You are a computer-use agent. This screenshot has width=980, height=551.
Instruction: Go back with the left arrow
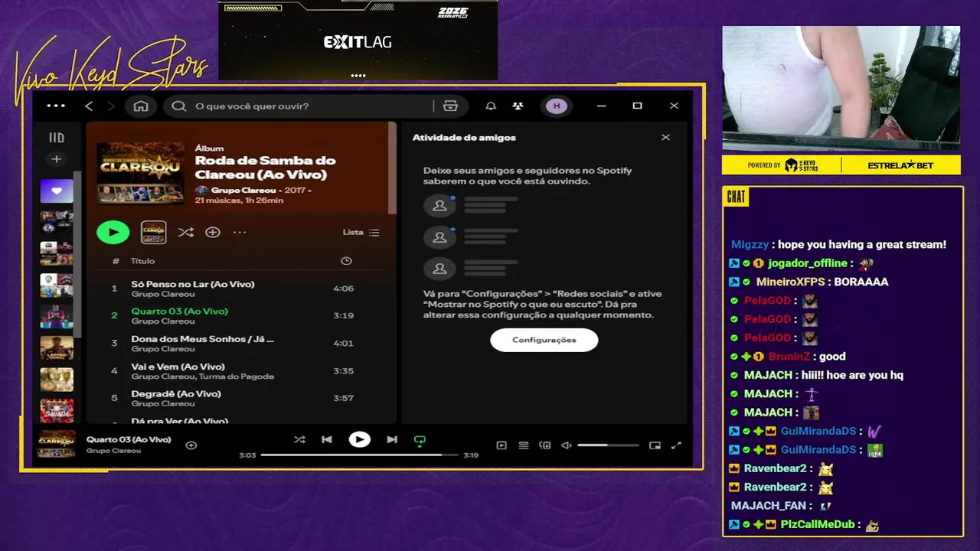[x=89, y=106]
